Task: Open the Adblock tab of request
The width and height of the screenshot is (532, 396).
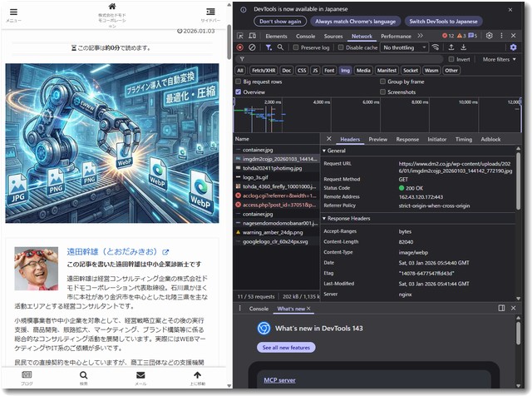Action: pos(490,139)
